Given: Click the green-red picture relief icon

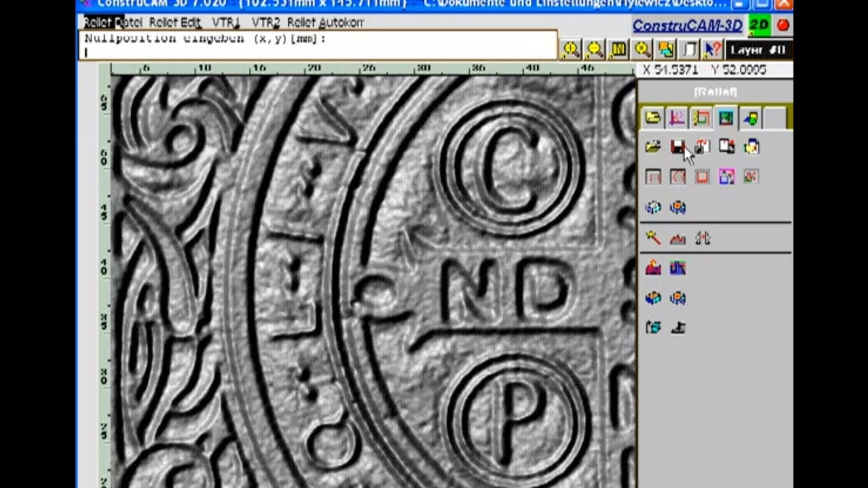Looking at the screenshot, I should pyautogui.click(x=751, y=177).
